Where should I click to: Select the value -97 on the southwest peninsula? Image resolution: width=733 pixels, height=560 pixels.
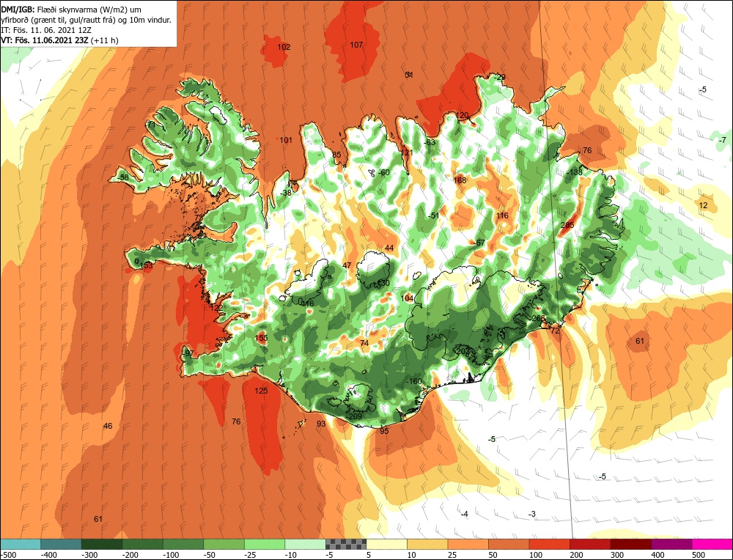coord(188,353)
